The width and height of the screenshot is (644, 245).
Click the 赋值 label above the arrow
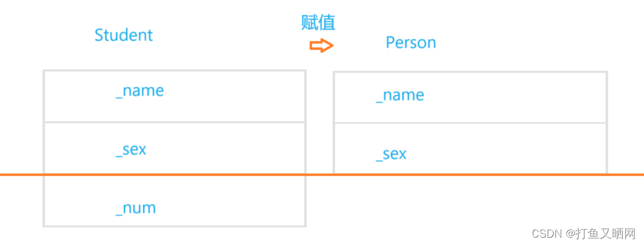318,23
